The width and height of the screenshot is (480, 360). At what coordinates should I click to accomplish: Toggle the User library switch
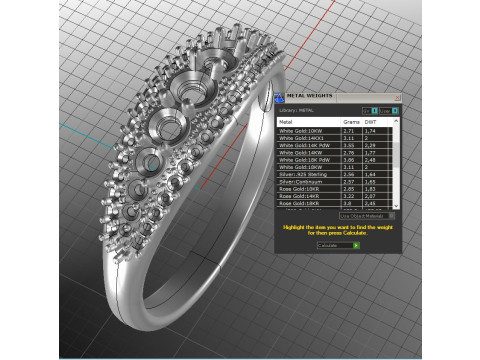coord(388,111)
